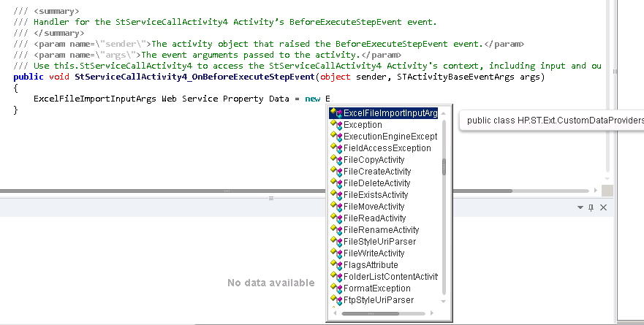644x325 pixels.
Task: Choose FileStyleUriParser from the completion list
Action: coord(379,242)
